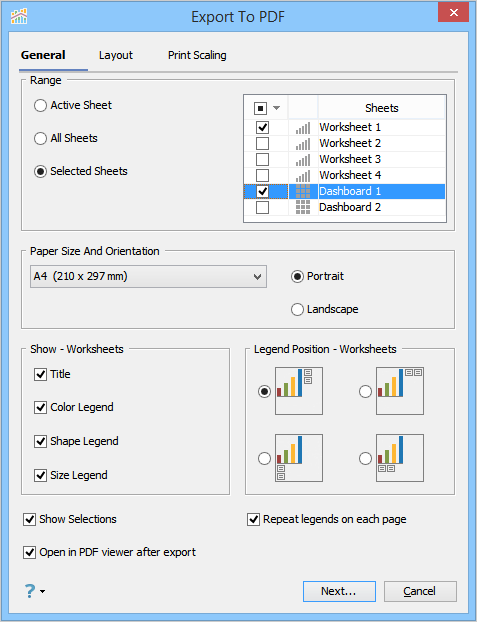The image size is (477, 622).
Task: Check the Worksheet 3 checkbox
Action: tap(262, 159)
